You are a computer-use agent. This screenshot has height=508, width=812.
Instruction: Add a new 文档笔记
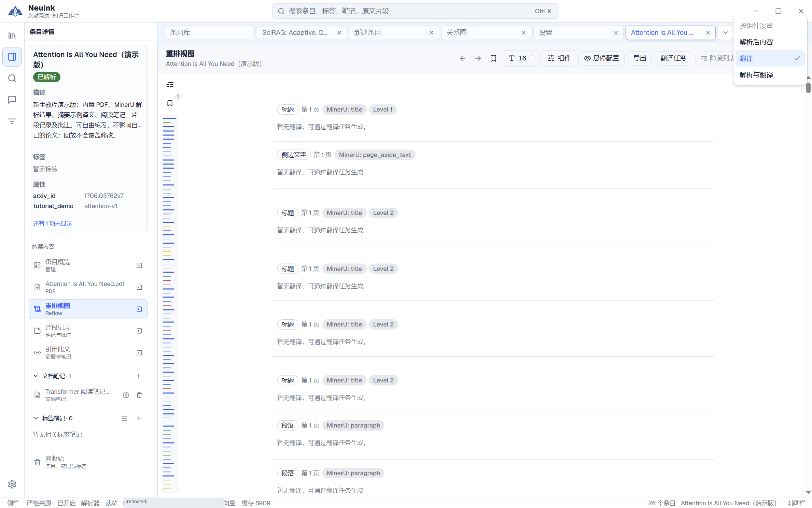tap(139, 376)
